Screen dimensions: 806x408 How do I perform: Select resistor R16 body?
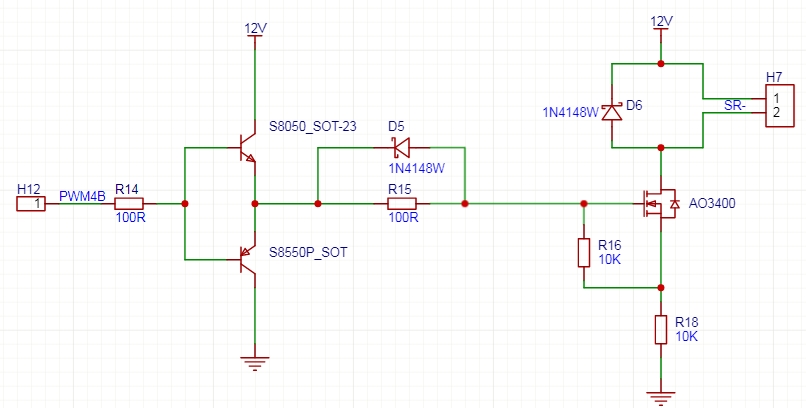pos(584,252)
